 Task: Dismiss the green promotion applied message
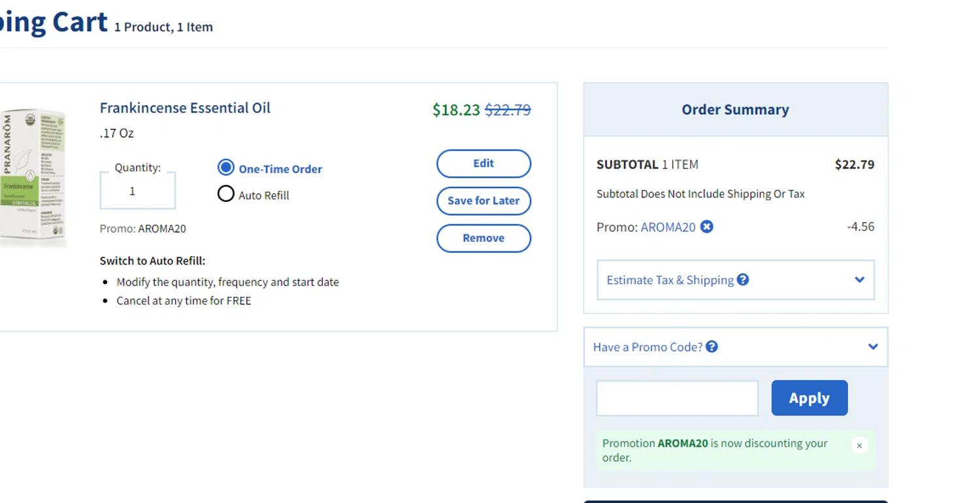859,446
